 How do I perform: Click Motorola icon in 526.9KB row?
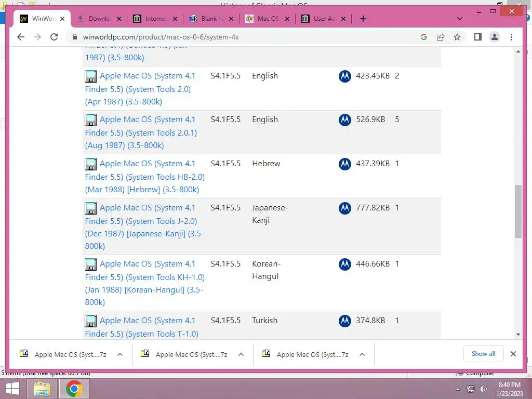pyautogui.click(x=345, y=120)
